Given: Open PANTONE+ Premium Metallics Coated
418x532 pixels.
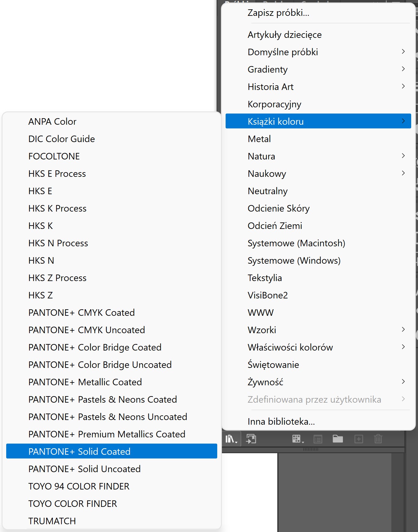Looking at the screenshot, I should [x=112, y=434].
